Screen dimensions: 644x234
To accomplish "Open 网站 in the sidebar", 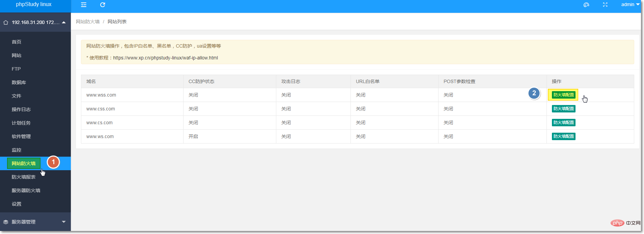I will (x=17, y=55).
